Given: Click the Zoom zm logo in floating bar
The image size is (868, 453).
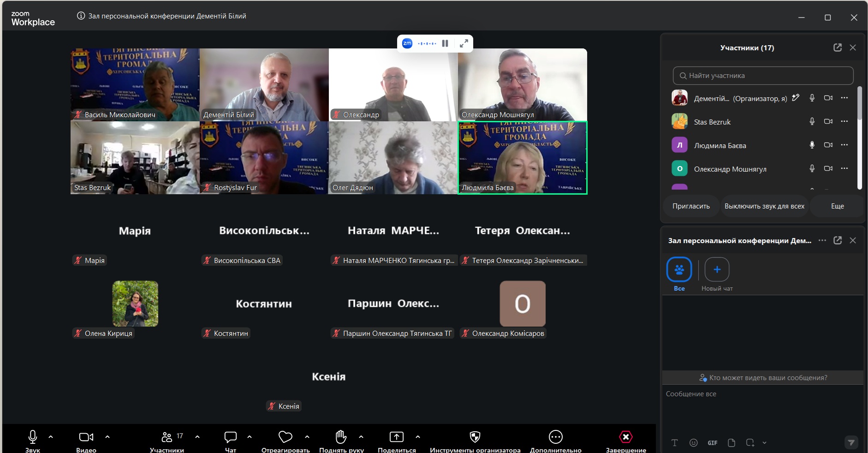Looking at the screenshot, I should tap(407, 43).
